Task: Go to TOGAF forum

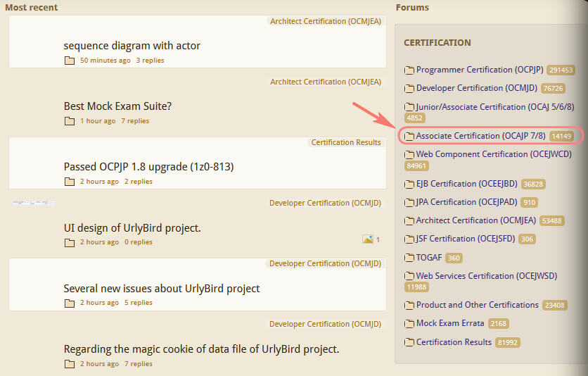Action: click(x=429, y=258)
